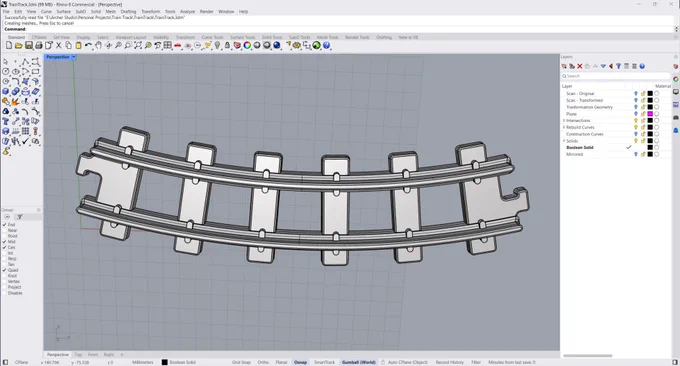This screenshot has width=680, height=366.
Task: Open the Surface menu
Action: [63, 12]
